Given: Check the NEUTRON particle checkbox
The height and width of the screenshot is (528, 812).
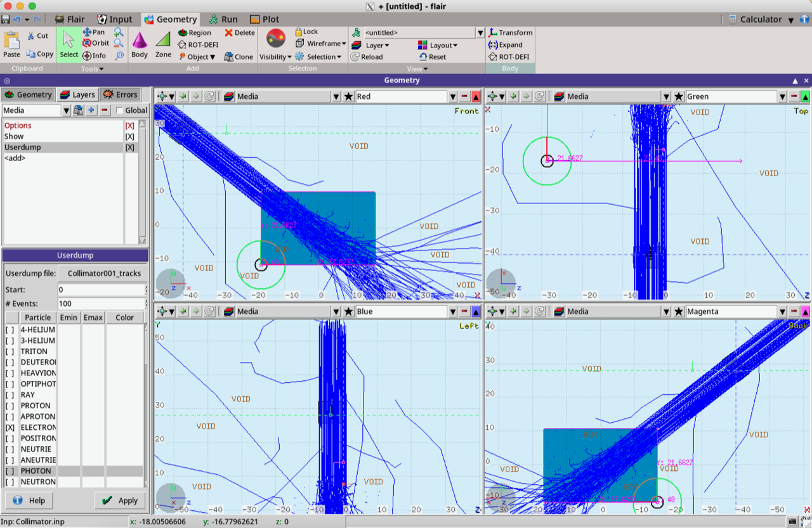Looking at the screenshot, I should click(10, 482).
